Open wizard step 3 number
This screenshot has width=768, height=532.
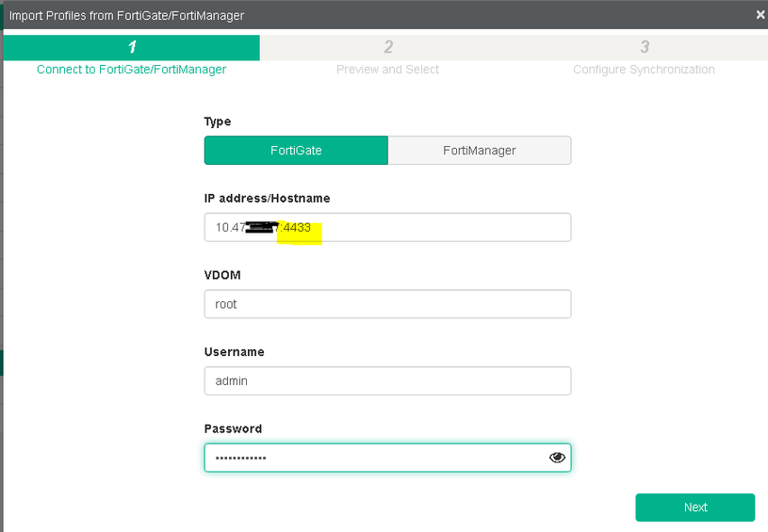(645, 47)
